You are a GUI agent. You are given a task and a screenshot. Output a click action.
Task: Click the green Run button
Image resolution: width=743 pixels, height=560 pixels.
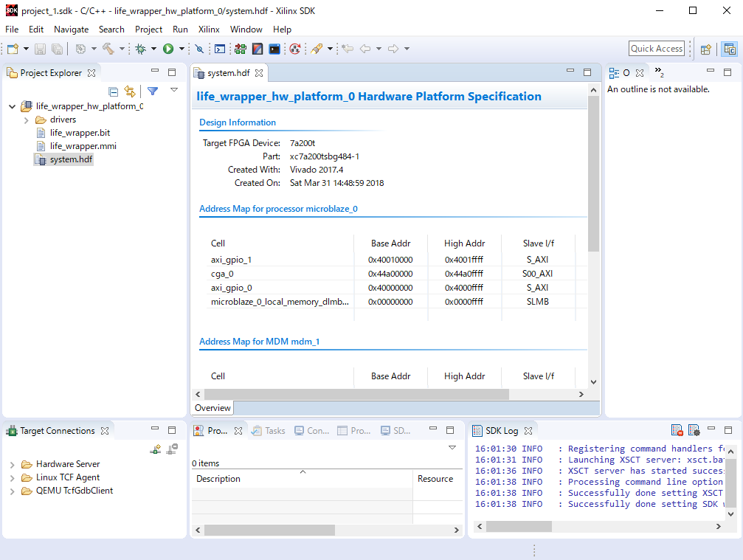[168, 49]
